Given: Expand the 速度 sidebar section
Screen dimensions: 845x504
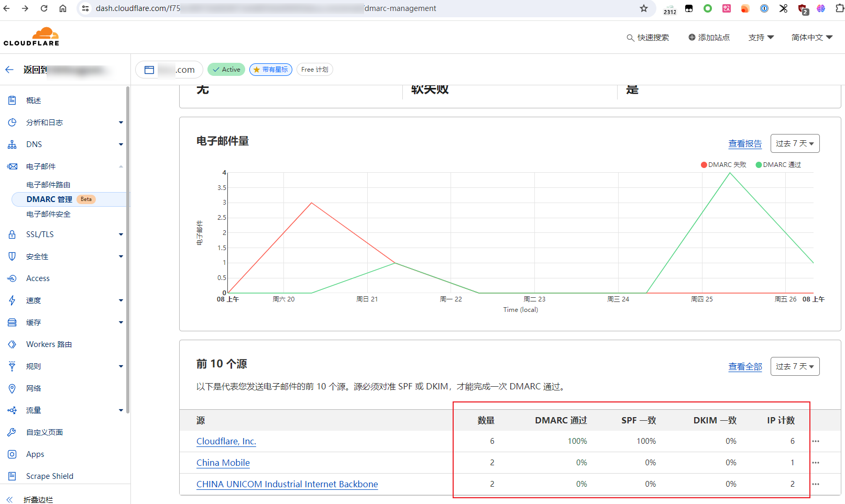Looking at the screenshot, I should tap(121, 300).
